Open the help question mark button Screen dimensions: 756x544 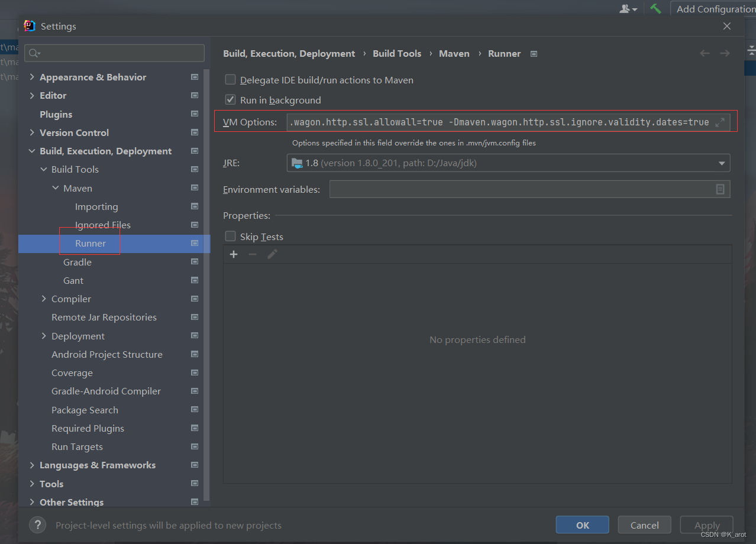pyautogui.click(x=37, y=524)
